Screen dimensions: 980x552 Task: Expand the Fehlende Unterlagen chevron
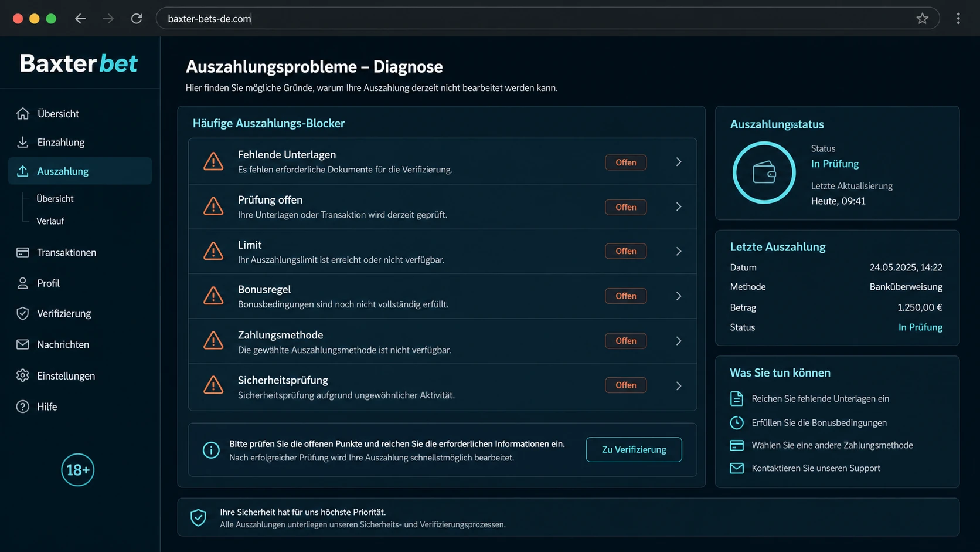[679, 162]
